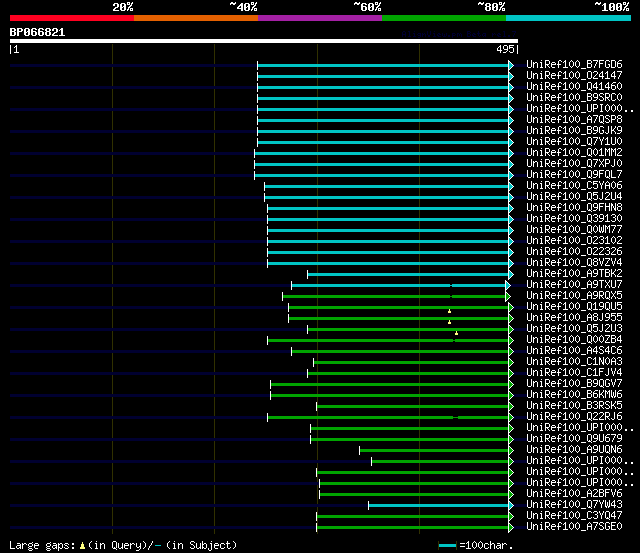
Task: Select the UniRef100_C1FJV4 label
Action: [574, 373]
